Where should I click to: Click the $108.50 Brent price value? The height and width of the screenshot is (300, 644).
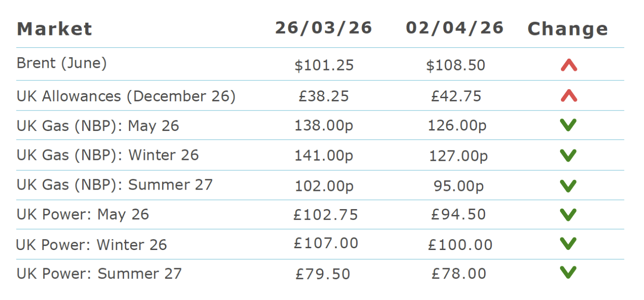(456, 65)
